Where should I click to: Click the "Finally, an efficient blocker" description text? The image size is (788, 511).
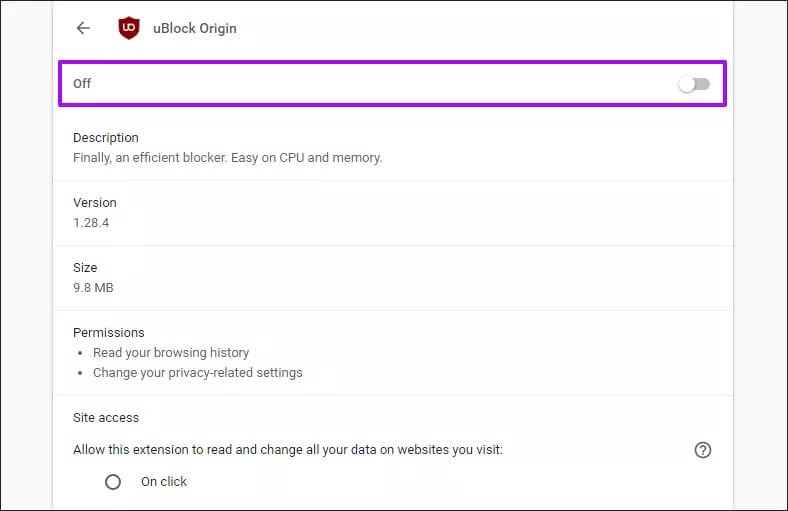[228, 157]
